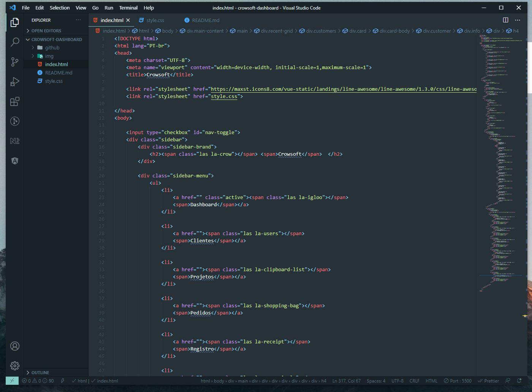Viewport: 532px width, 392px height.
Task: Change end of line via CRLF
Action: click(x=414, y=381)
